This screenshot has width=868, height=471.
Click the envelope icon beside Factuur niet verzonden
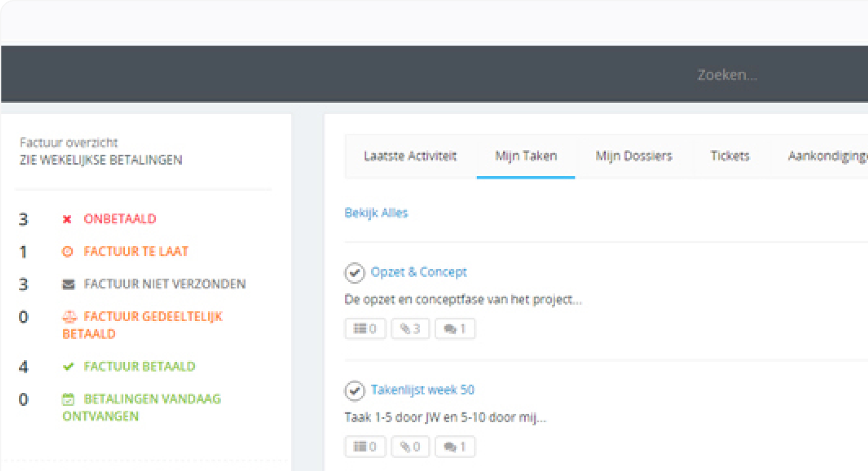tap(68, 284)
